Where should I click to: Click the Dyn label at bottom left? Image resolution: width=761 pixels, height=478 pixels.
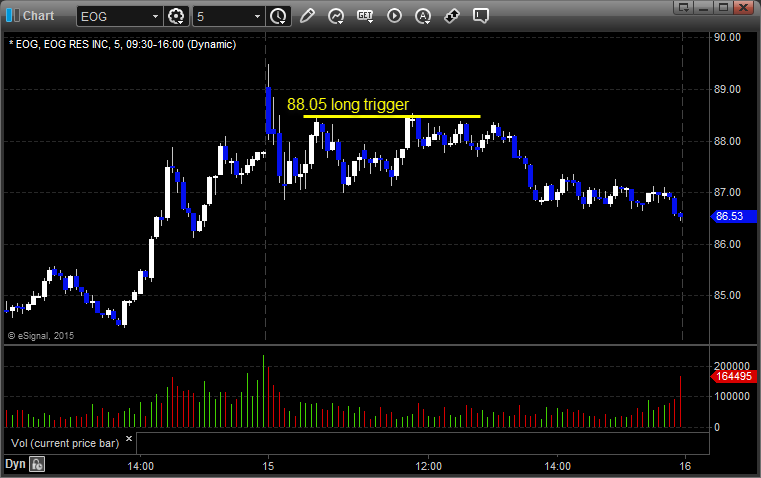(15, 464)
